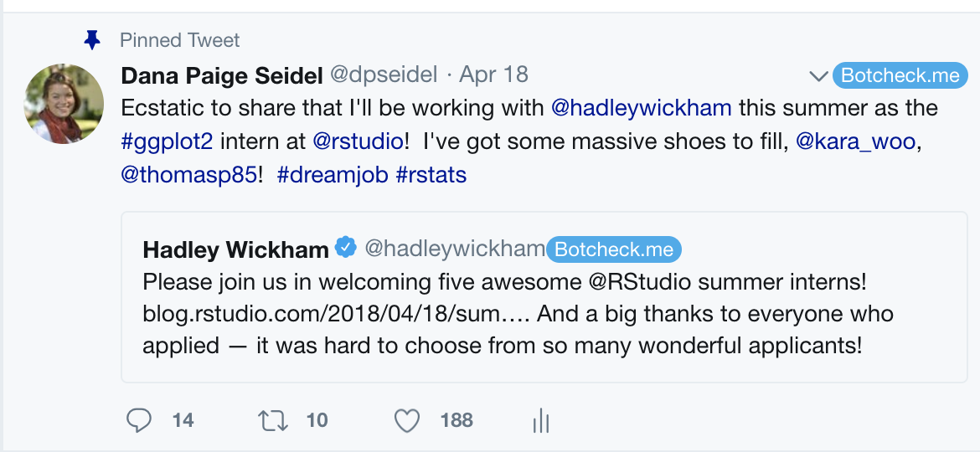Browse the #rstats hashtag

431,175
